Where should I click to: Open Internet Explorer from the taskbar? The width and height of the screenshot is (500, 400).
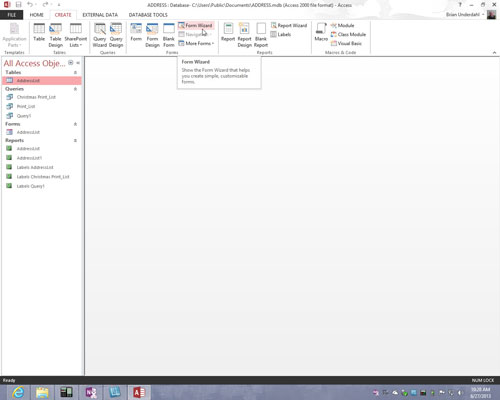tap(18, 392)
